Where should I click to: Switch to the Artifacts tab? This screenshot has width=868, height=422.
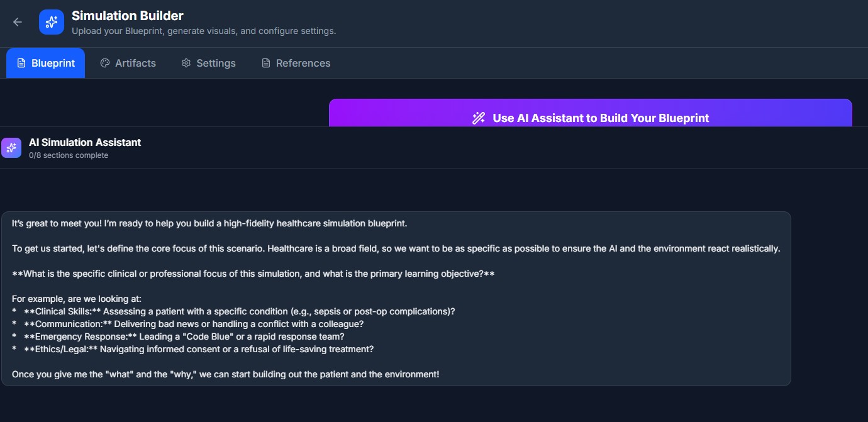(128, 63)
